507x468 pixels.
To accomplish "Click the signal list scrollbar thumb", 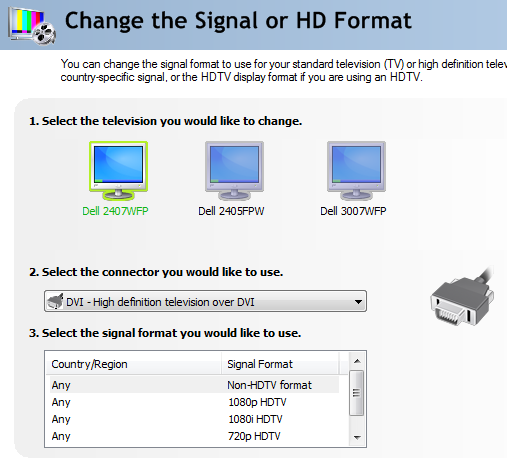I will click(x=357, y=393).
